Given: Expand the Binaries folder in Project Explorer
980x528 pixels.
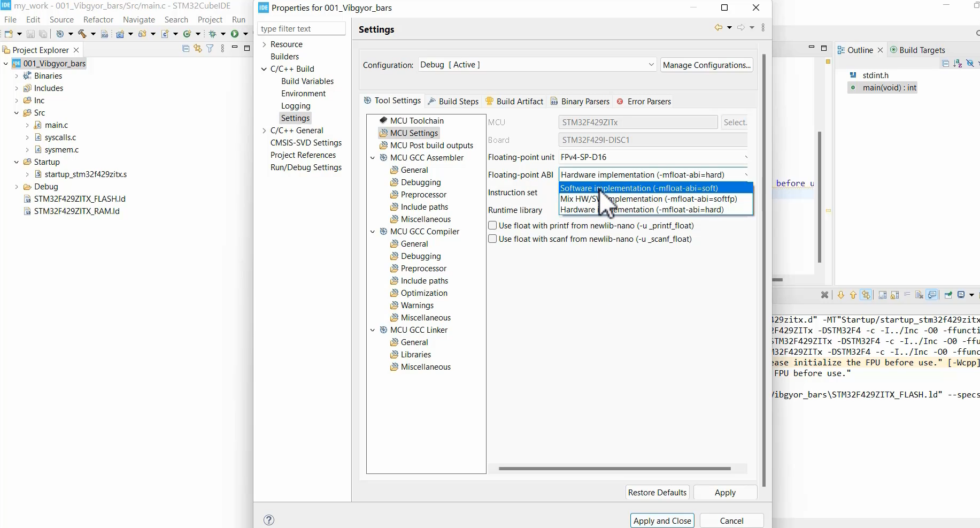Looking at the screenshot, I should (17, 76).
